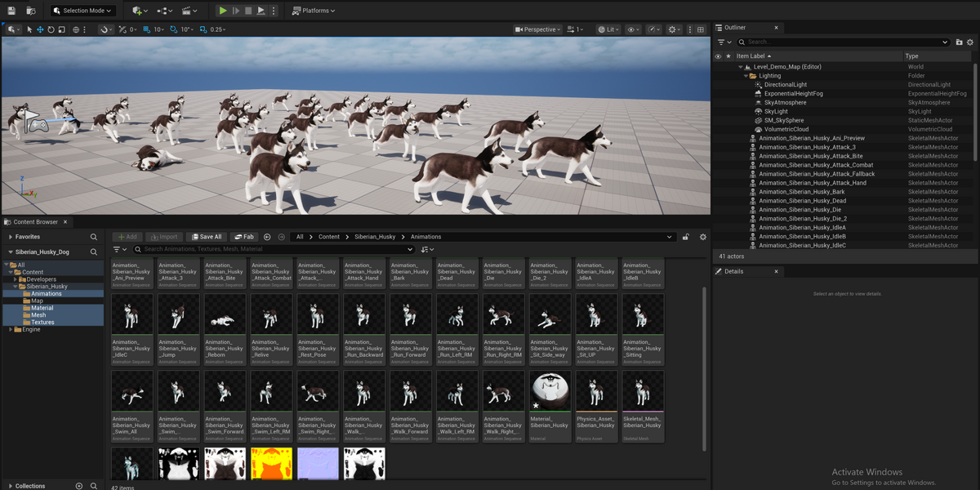The image size is (980, 490).
Task: Click the Save All button
Action: pos(206,237)
